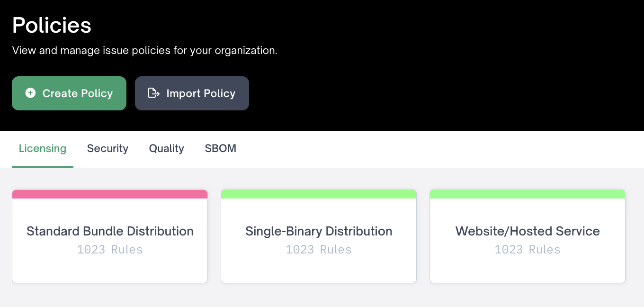Click the pink bar on Standard Bundle Distribution
Viewport: 644px width, 307px height.
(x=110, y=194)
